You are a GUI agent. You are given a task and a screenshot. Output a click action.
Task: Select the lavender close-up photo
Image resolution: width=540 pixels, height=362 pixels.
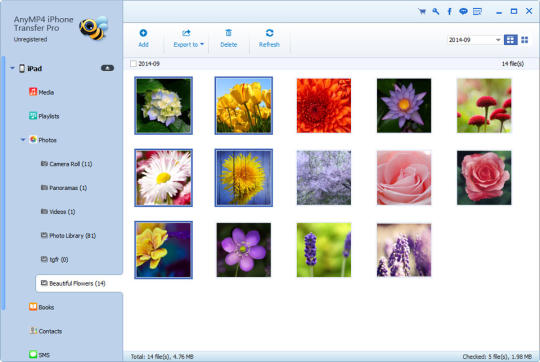tap(404, 250)
